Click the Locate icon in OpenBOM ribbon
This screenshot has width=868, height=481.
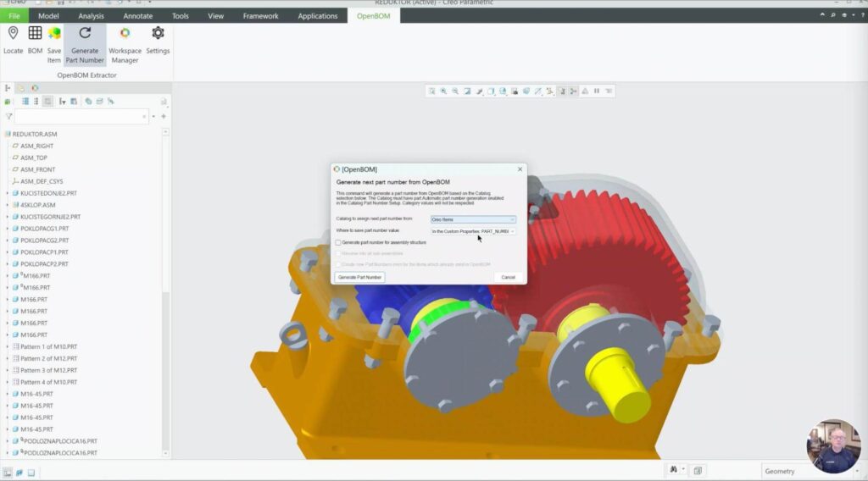pyautogui.click(x=14, y=33)
